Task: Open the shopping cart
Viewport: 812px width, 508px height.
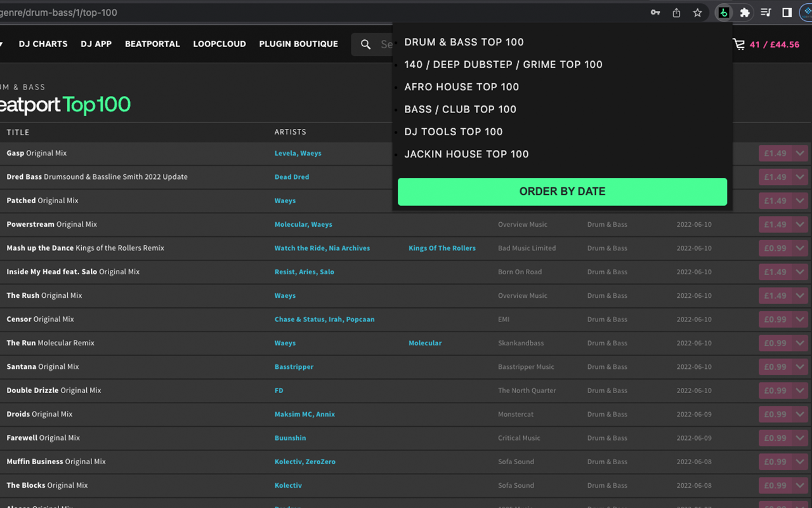Action: coord(737,45)
